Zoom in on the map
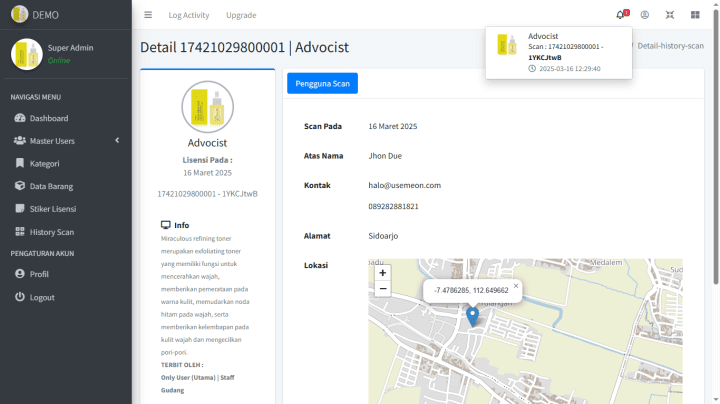The height and width of the screenshot is (404, 720). [x=382, y=273]
